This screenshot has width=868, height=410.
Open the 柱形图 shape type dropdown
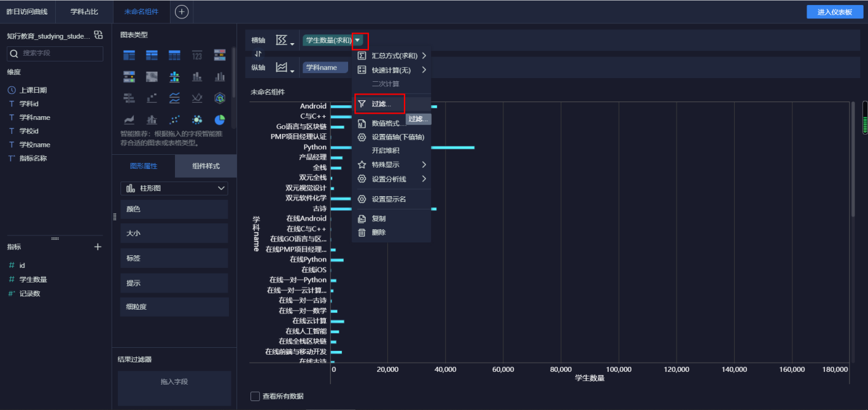point(174,188)
